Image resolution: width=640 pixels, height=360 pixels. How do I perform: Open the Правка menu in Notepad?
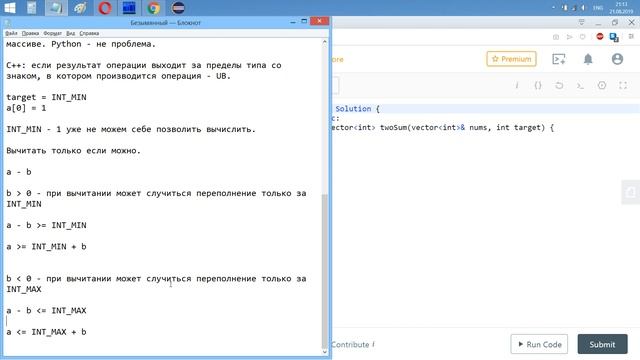(30, 33)
